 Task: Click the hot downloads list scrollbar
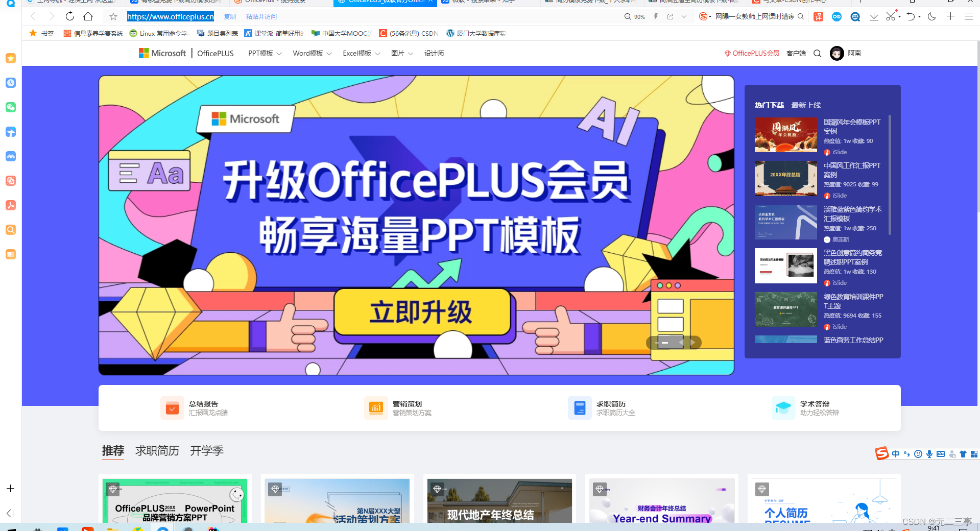point(890,175)
